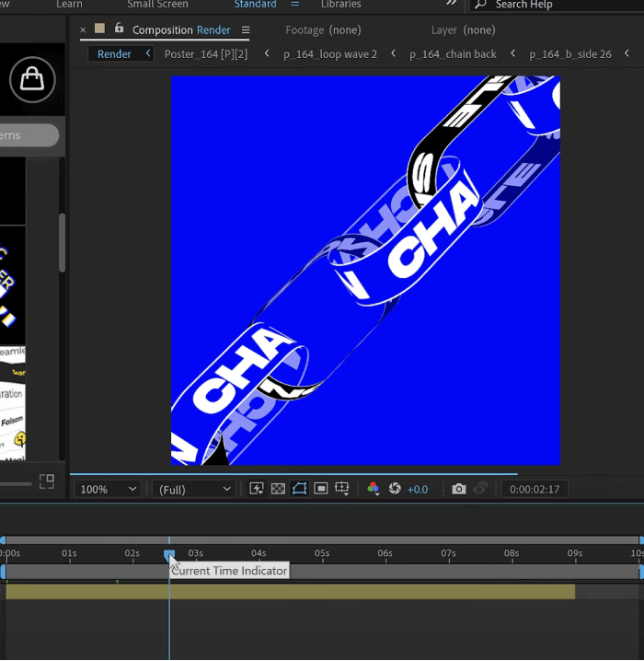
Task: Expand the hidden workspaces overflow chevrons
Action: [x=451, y=4]
